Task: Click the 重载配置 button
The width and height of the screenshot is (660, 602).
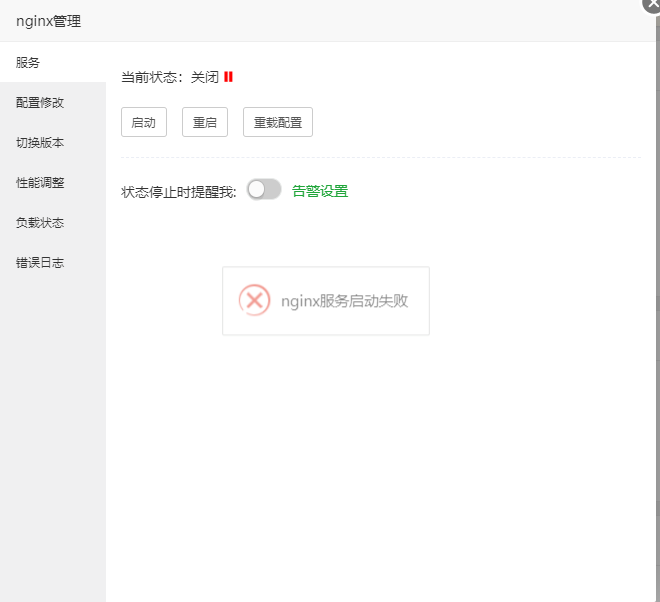Action: [278, 122]
